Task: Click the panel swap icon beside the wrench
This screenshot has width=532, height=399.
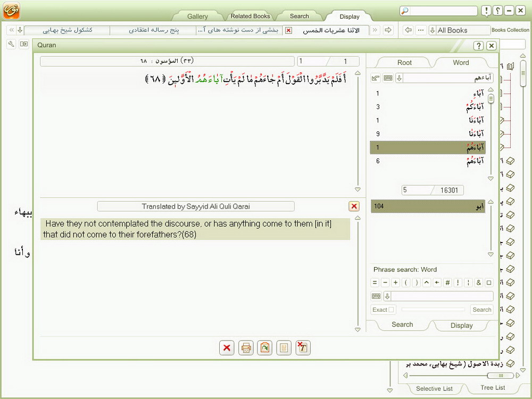Action: [x=24, y=44]
